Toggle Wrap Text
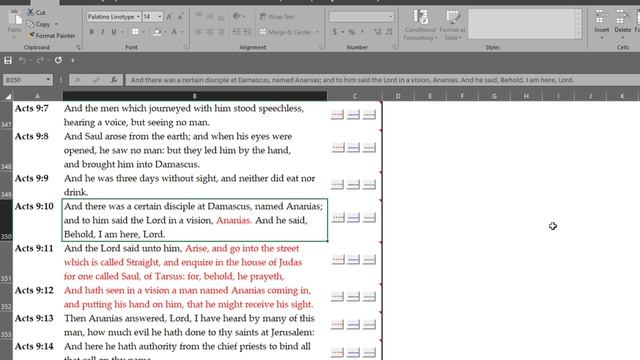The image size is (640, 360). click(x=277, y=17)
